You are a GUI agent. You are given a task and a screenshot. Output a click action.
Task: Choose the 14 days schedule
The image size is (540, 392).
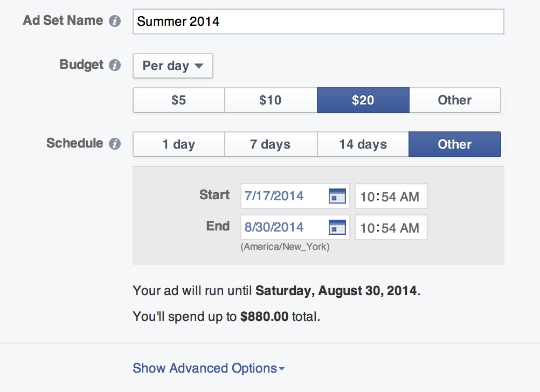pyautogui.click(x=363, y=144)
